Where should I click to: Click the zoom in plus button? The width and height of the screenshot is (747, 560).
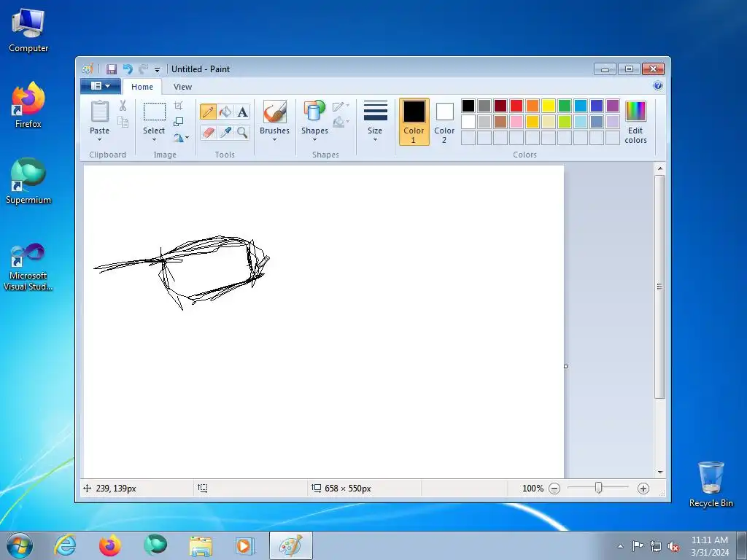(643, 489)
